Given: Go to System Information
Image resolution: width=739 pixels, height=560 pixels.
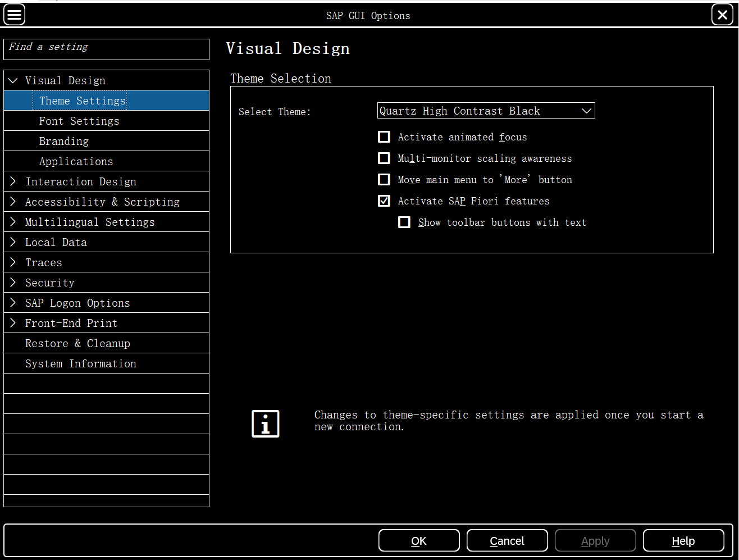Looking at the screenshot, I should pyautogui.click(x=80, y=363).
